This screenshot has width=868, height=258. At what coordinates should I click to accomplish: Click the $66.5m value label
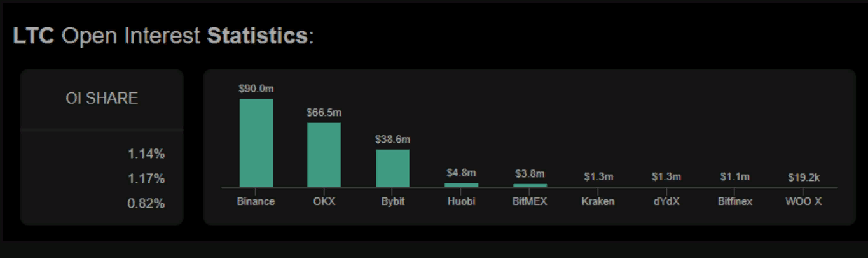(x=324, y=113)
